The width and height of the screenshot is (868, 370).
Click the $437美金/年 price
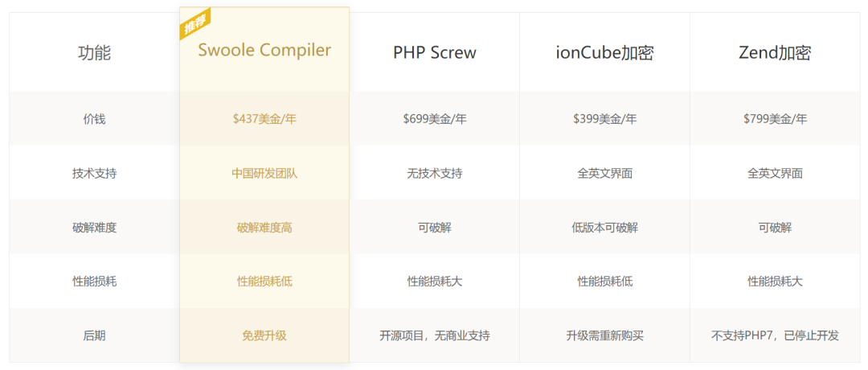coord(264,119)
